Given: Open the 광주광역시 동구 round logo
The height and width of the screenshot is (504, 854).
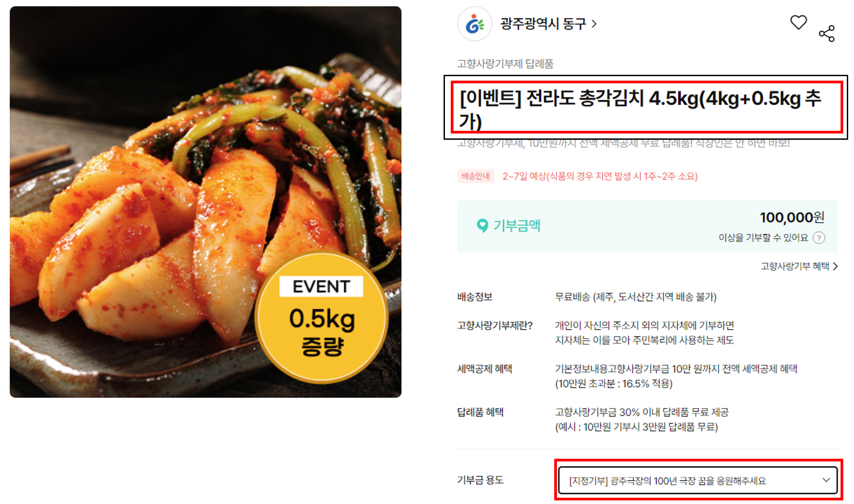Looking at the screenshot, I should tap(474, 24).
